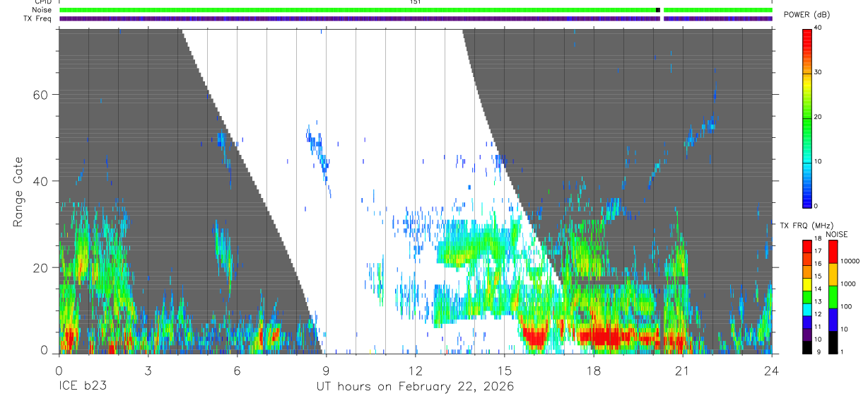Click the 30 value on the power scale
Viewport: 868px width, 401px height.
pos(818,72)
